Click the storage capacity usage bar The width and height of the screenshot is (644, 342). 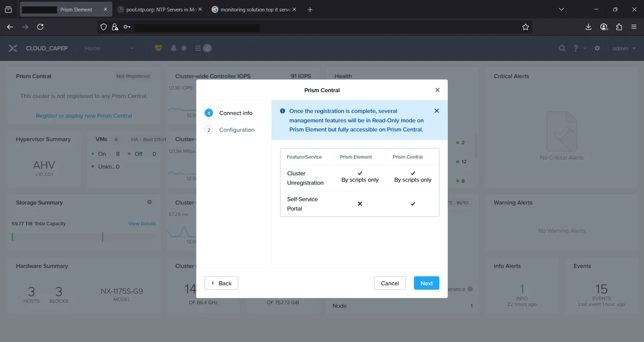click(x=84, y=237)
